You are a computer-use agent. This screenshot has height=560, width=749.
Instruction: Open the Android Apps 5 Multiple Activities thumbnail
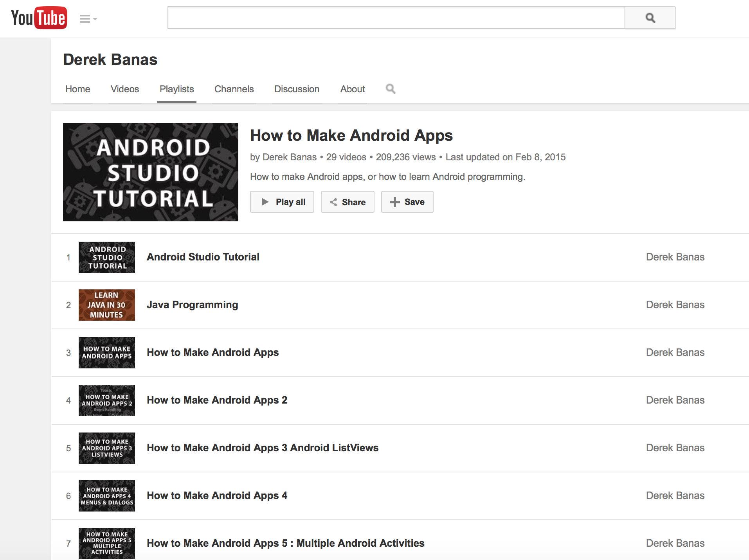pyautogui.click(x=107, y=544)
